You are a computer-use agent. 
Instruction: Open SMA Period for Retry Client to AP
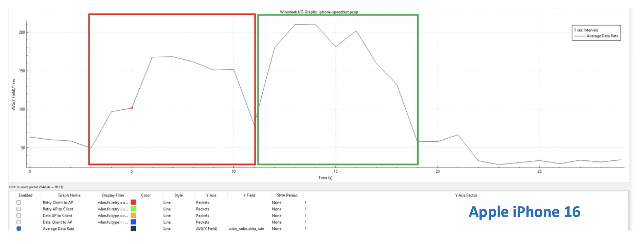(276, 202)
